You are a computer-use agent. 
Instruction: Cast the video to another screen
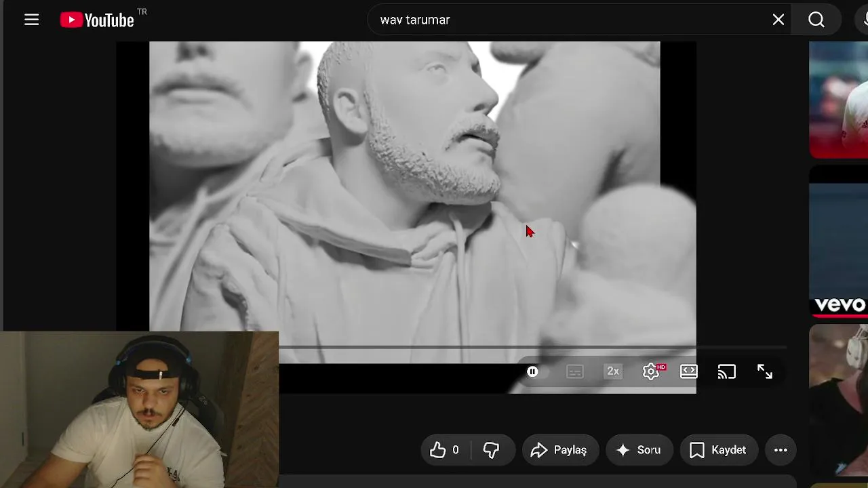(727, 371)
